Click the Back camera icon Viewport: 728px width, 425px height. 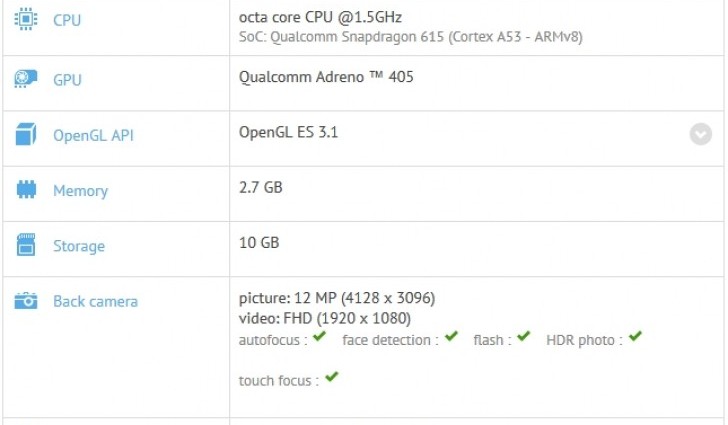[x=26, y=300]
